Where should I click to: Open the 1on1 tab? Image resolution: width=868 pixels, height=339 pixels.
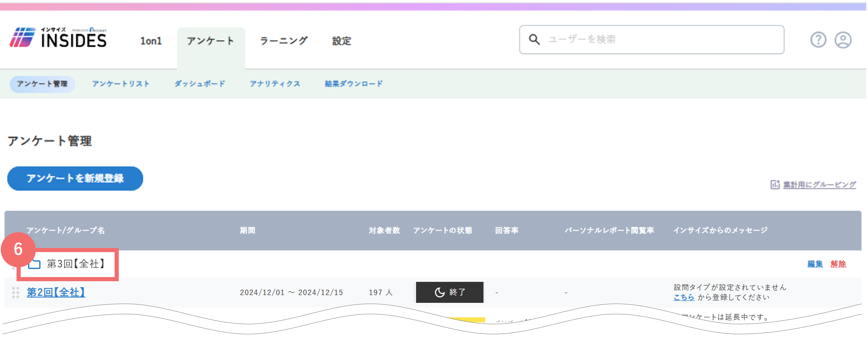pyautogui.click(x=151, y=41)
